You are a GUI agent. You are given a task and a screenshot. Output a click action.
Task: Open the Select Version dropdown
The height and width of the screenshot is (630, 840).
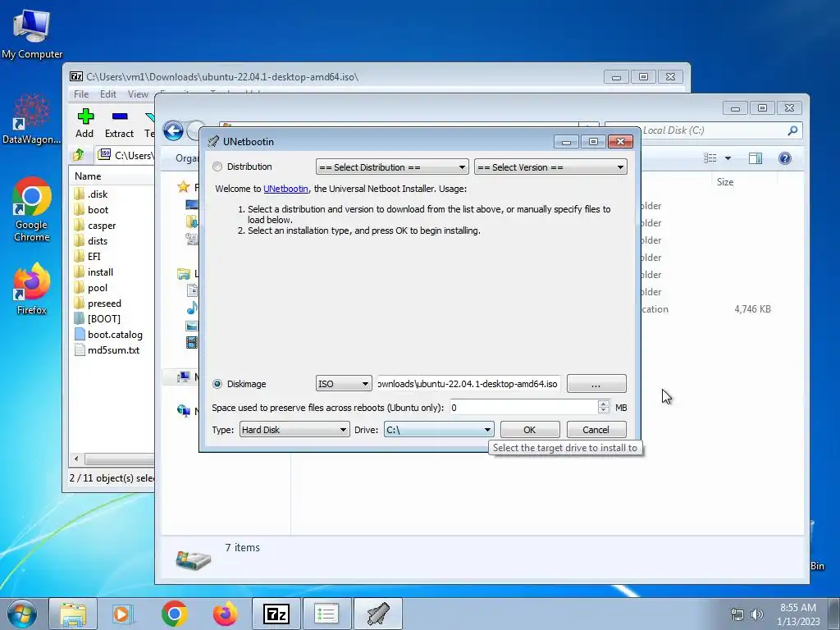[x=550, y=167]
